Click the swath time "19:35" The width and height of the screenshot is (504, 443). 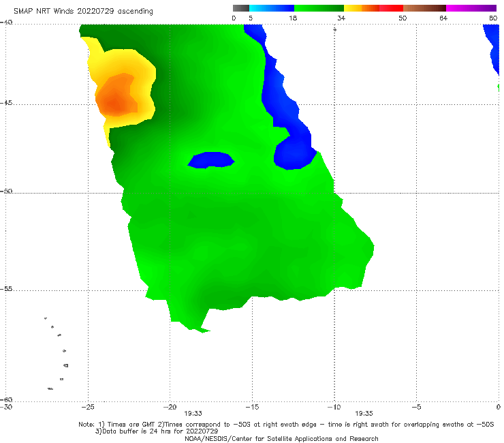364,414
